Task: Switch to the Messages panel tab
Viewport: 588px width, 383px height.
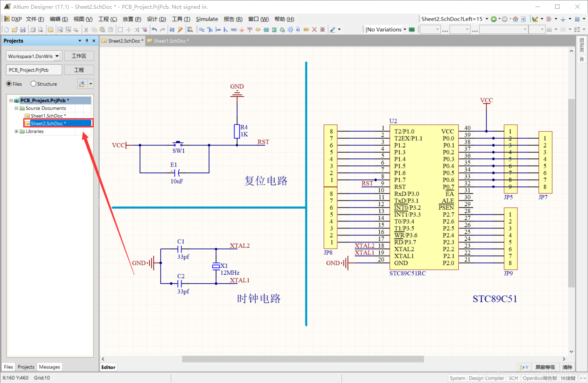Action: pos(50,367)
